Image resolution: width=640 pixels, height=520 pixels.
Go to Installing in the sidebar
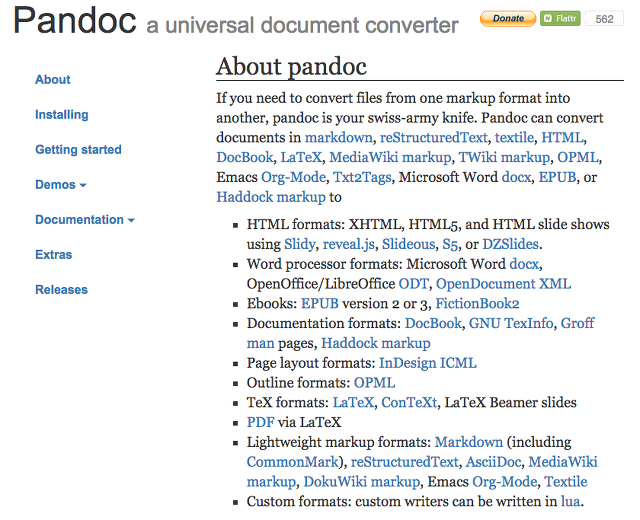pyautogui.click(x=62, y=114)
